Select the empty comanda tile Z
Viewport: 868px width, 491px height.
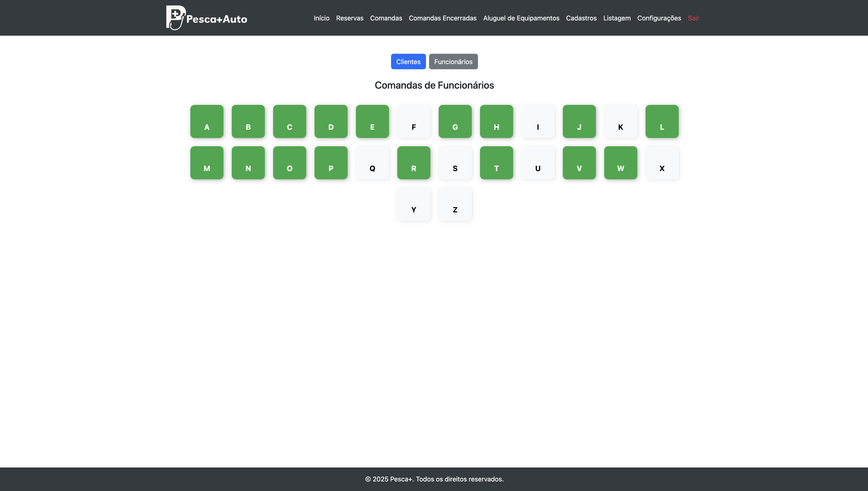[455, 204]
